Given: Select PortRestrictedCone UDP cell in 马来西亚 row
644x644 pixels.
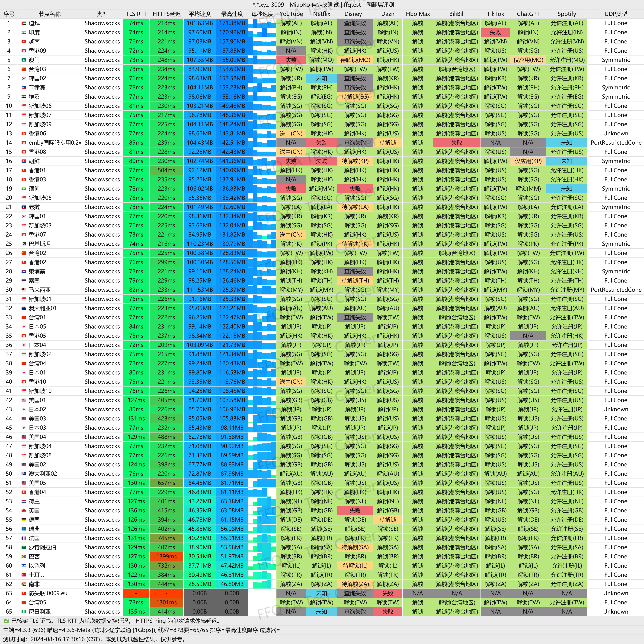Looking at the screenshot, I should (x=616, y=290).
